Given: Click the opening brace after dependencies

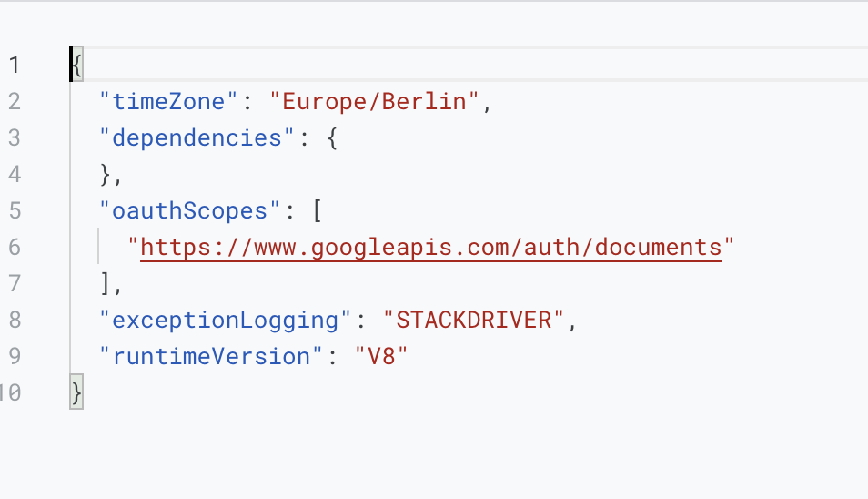Looking at the screenshot, I should tap(332, 137).
